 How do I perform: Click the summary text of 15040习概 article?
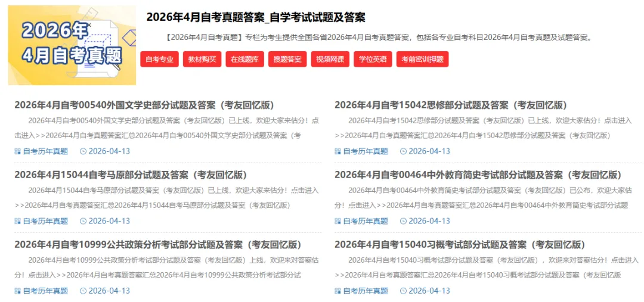pos(487,267)
